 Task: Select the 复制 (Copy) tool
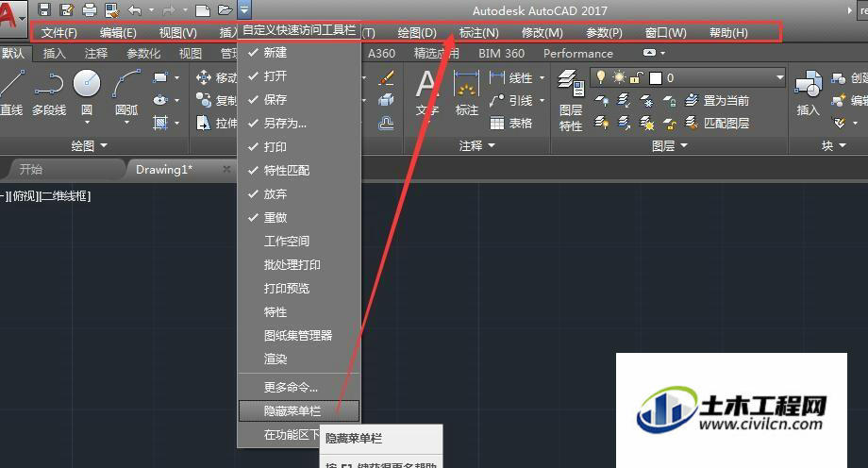pyautogui.click(x=216, y=100)
